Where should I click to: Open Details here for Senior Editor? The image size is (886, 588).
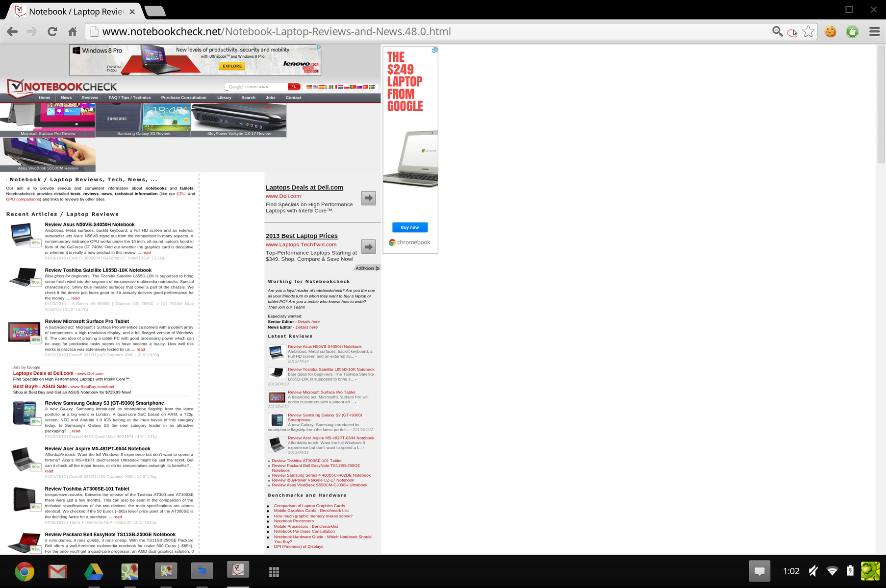pyautogui.click(x=308, y=322)
